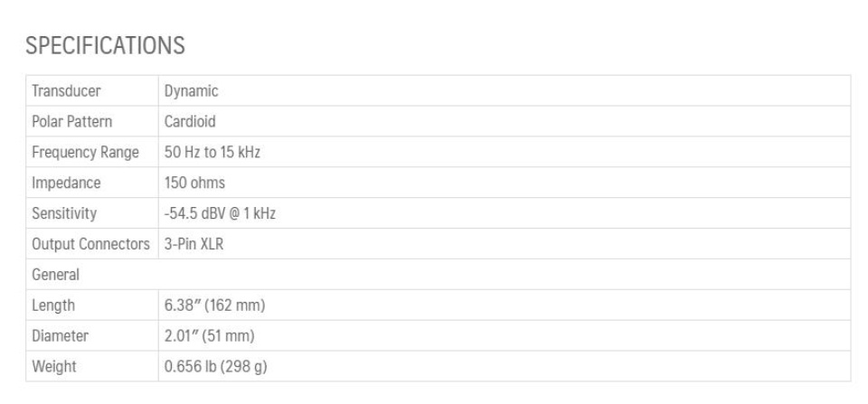Select the Polar Pattern label
868x404 pixels.
[x=72, y=121]
